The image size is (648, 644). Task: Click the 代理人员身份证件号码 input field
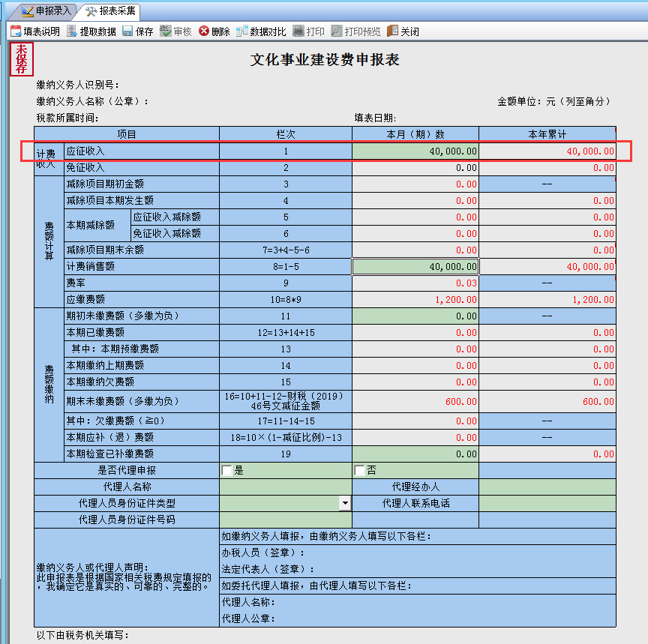click(x=286, y=520)
